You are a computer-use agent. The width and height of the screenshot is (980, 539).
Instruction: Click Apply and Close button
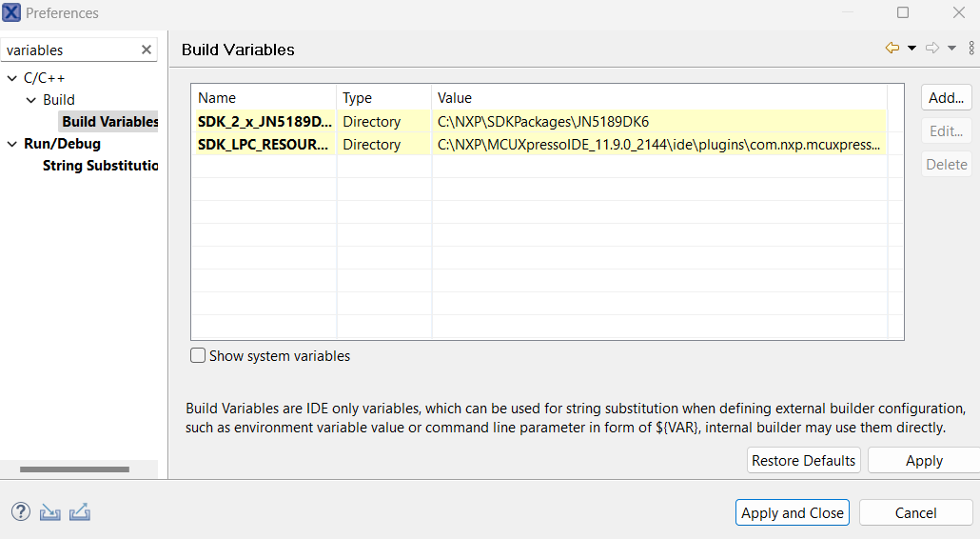click(x=792, y=512)
